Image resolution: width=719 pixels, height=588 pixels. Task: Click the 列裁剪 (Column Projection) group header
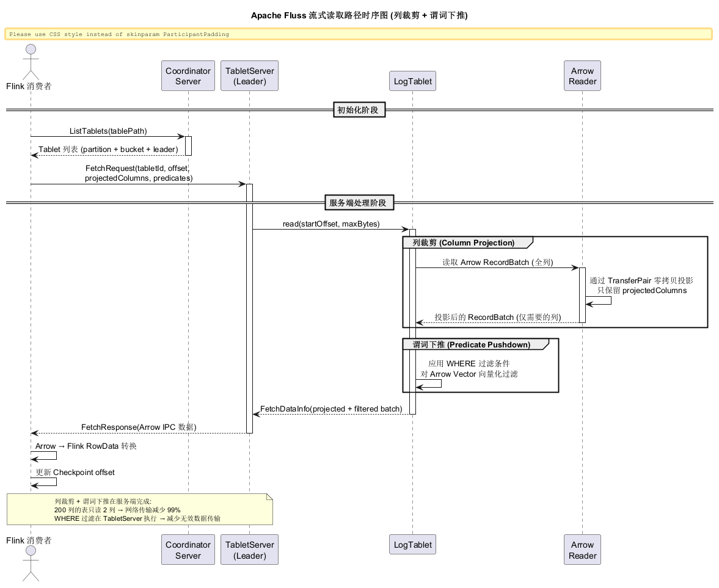[x=467, y=243]
